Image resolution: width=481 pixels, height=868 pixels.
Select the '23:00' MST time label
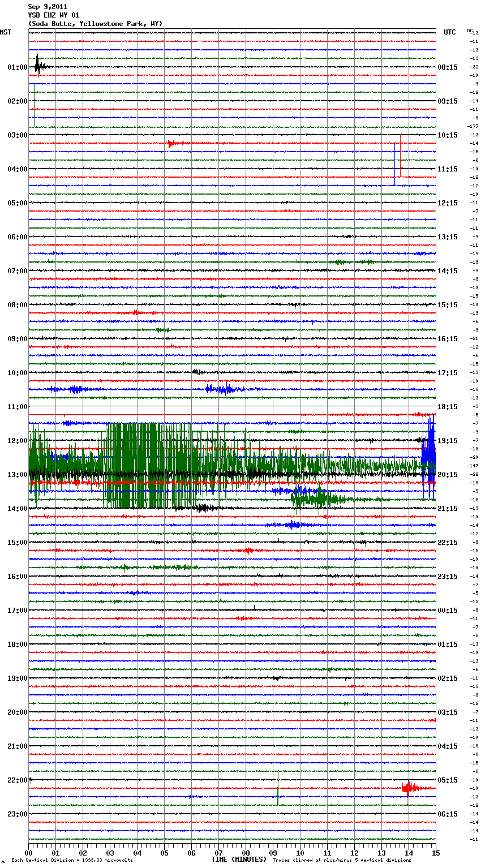[18, 814]
